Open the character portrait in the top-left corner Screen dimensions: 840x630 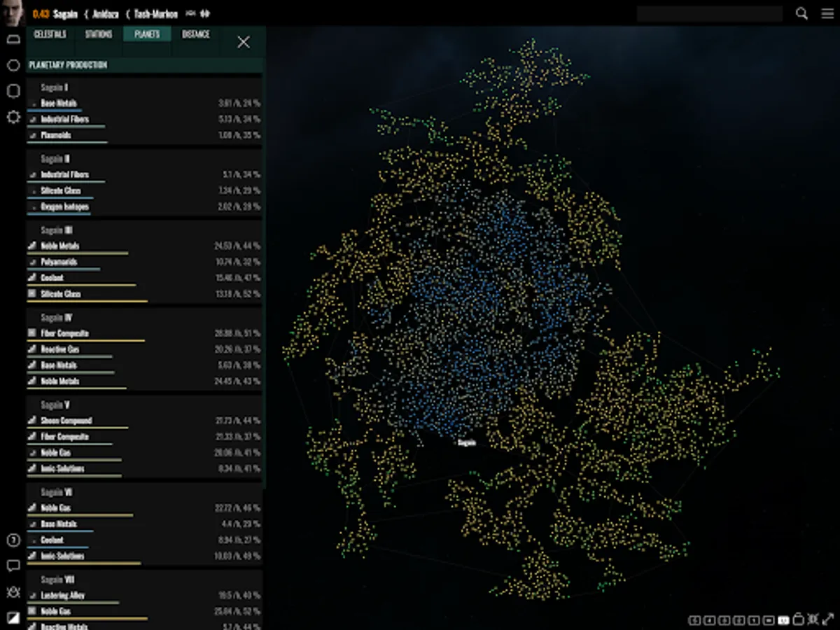point(13,13)
